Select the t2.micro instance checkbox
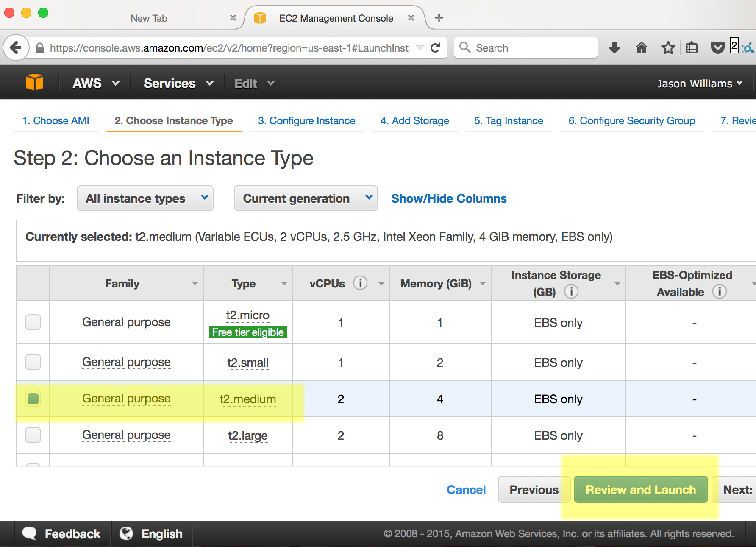Screen dimensions: 756x547 click(x=33, y=322)
